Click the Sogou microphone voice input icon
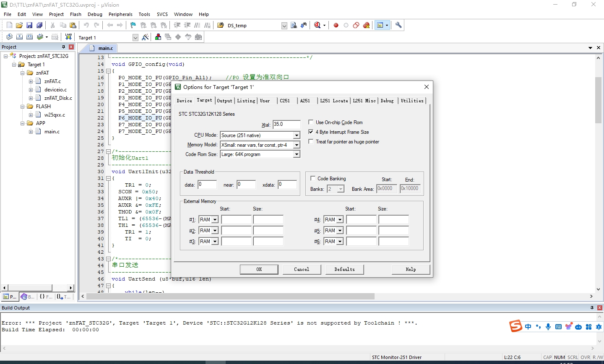 coord(548,327)
